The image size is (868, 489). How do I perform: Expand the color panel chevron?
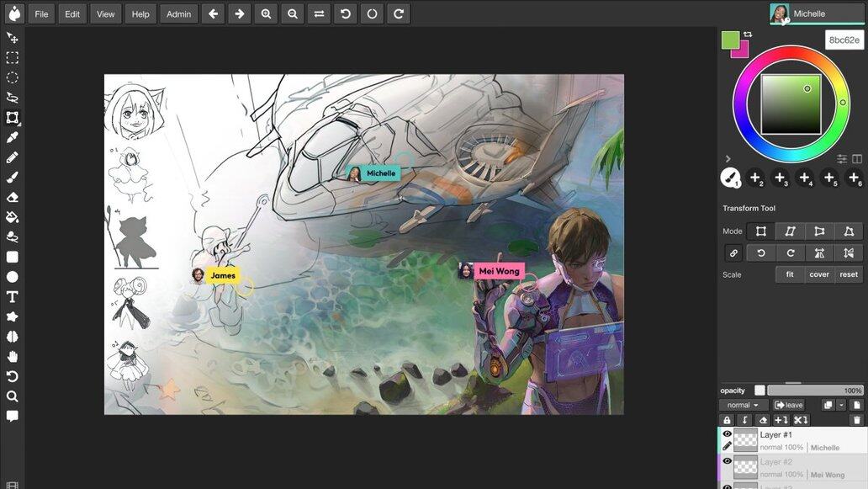click(728, 159)
